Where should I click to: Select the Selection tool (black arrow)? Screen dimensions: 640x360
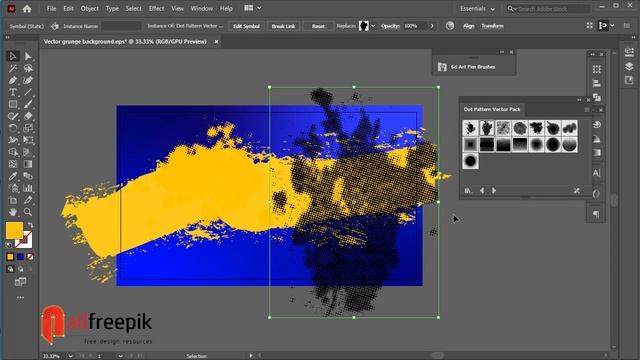13,56
